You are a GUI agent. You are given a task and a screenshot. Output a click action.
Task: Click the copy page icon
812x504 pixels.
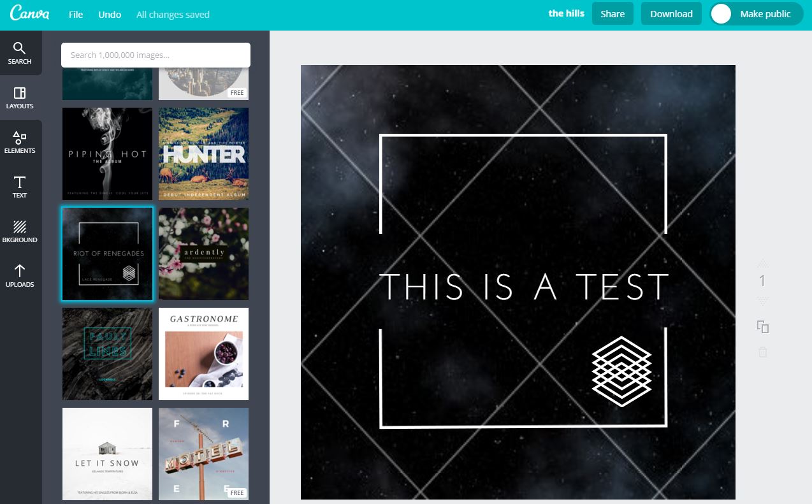(763, 327)
